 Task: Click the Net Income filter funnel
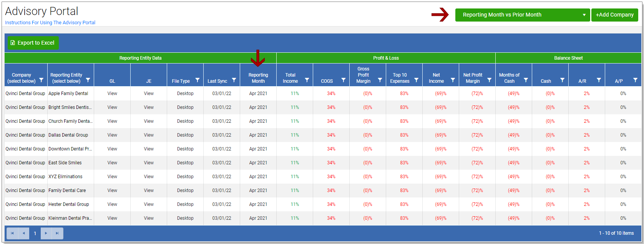[453, 80]
